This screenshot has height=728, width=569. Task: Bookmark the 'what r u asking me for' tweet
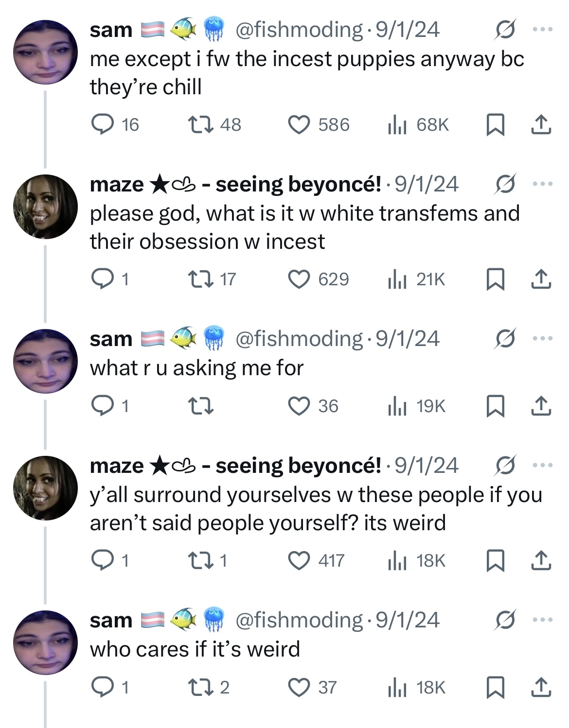(x=495, y=406)
